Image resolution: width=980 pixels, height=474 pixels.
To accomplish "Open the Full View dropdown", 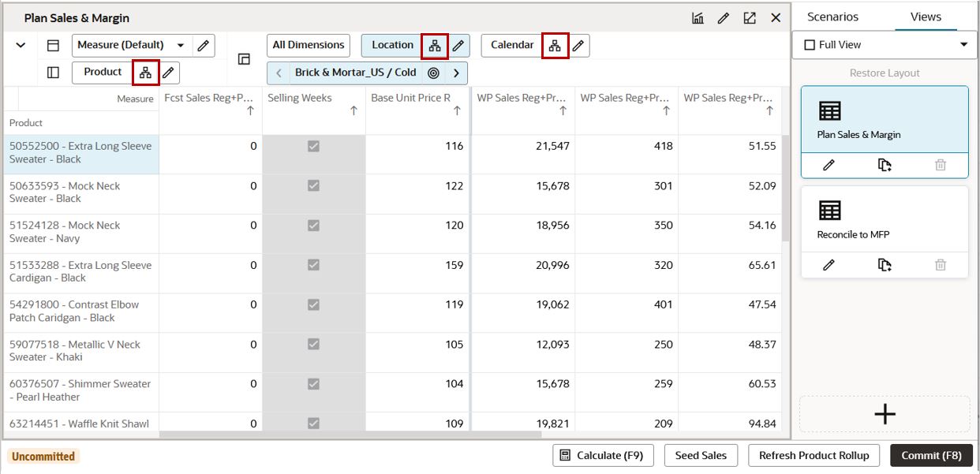I will click(963, 45).
